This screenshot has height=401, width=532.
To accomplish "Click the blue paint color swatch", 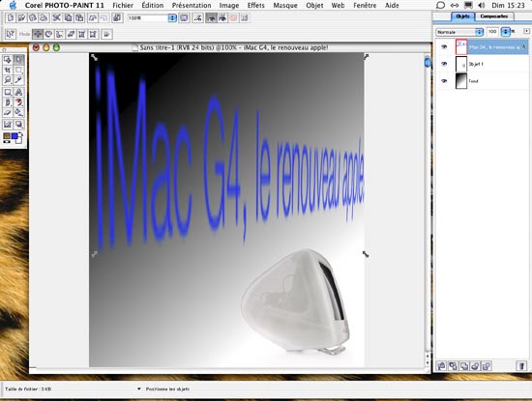I will 15,136.
